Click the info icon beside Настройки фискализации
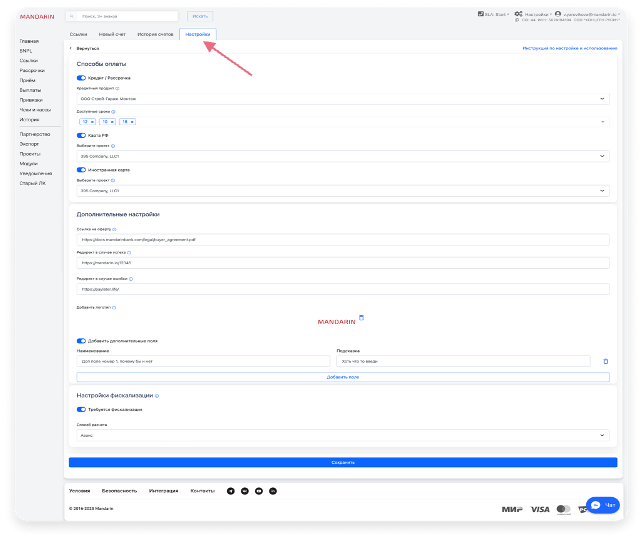The width and height of the screenshot is (642, 540). [157, 396]
